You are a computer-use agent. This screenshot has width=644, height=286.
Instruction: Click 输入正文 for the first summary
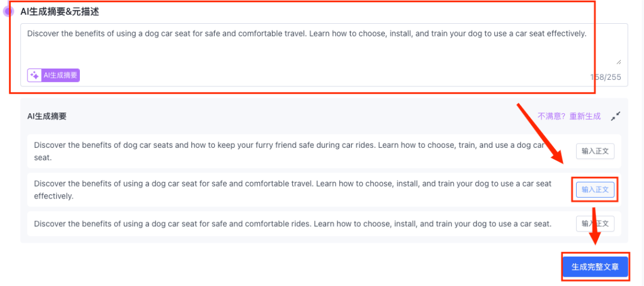(595, 151)
